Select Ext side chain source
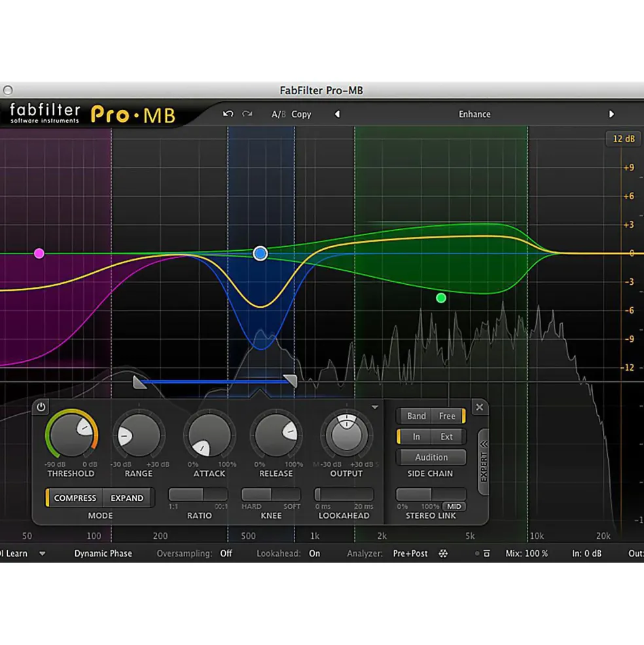Viewport: 644px width, 645px height. pyautogui.click(x=446, y=437)
